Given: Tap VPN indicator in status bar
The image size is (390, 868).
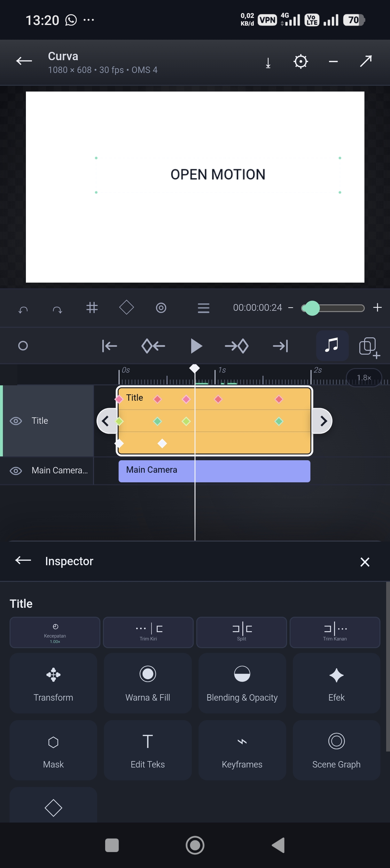Looking at the screenshot, I should point(267,20).
